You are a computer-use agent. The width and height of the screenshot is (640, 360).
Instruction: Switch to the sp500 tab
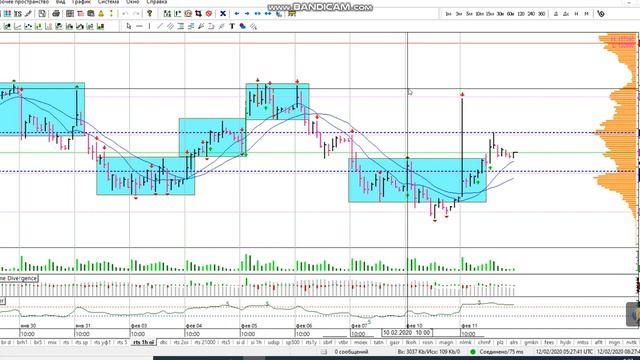coord(293,342)
